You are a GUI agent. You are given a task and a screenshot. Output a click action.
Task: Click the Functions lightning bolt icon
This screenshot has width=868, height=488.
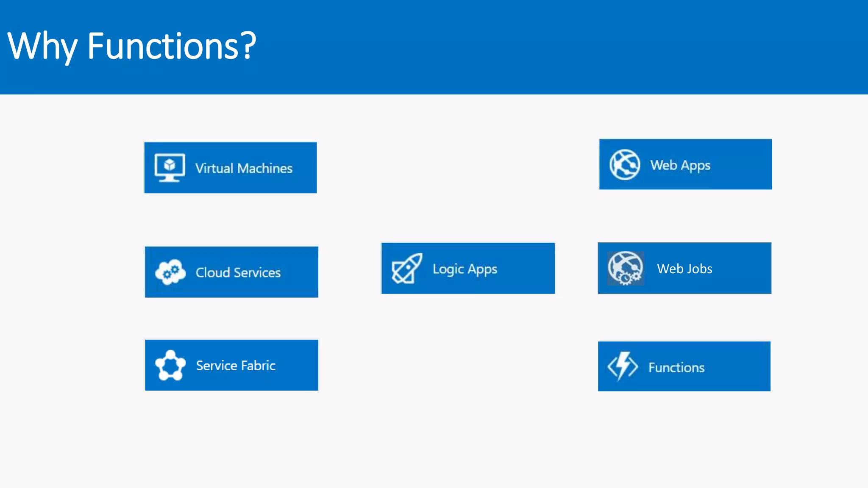pyautogui.click(x=623, y=366)
